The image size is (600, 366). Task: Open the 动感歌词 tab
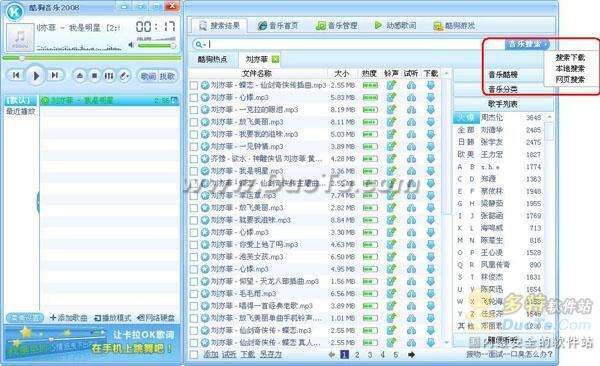395,26
